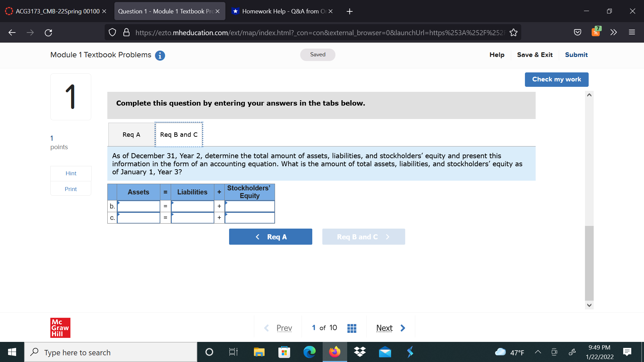The height and width of the screenshot is (362, 644).
Task: Open Dropbox from the taskbar
Action: pyautogui.click(x=360, y=352)
